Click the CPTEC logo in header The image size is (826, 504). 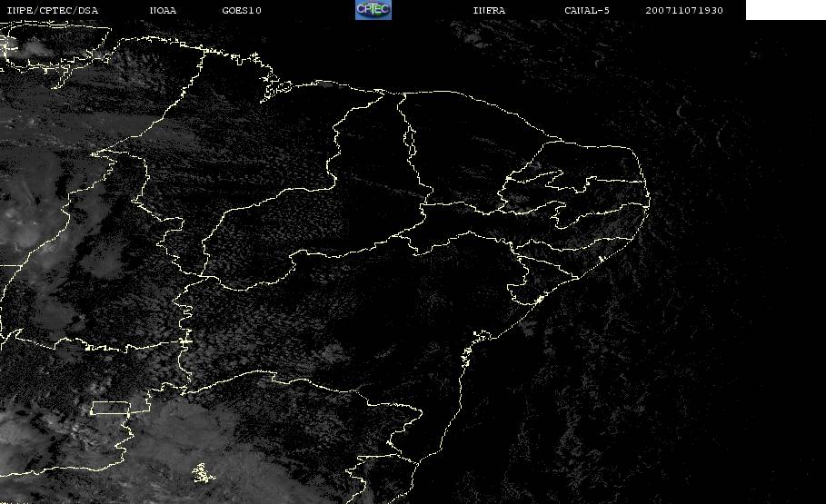point(373,10)
